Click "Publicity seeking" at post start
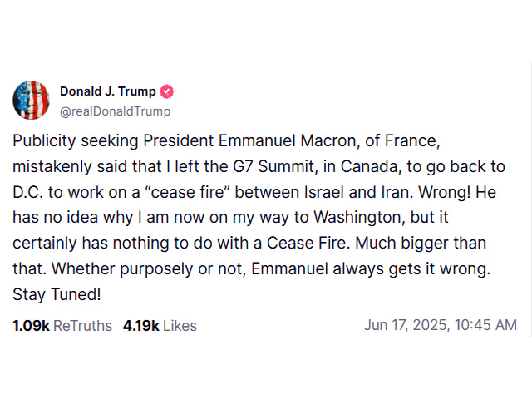 coord(76,141)
